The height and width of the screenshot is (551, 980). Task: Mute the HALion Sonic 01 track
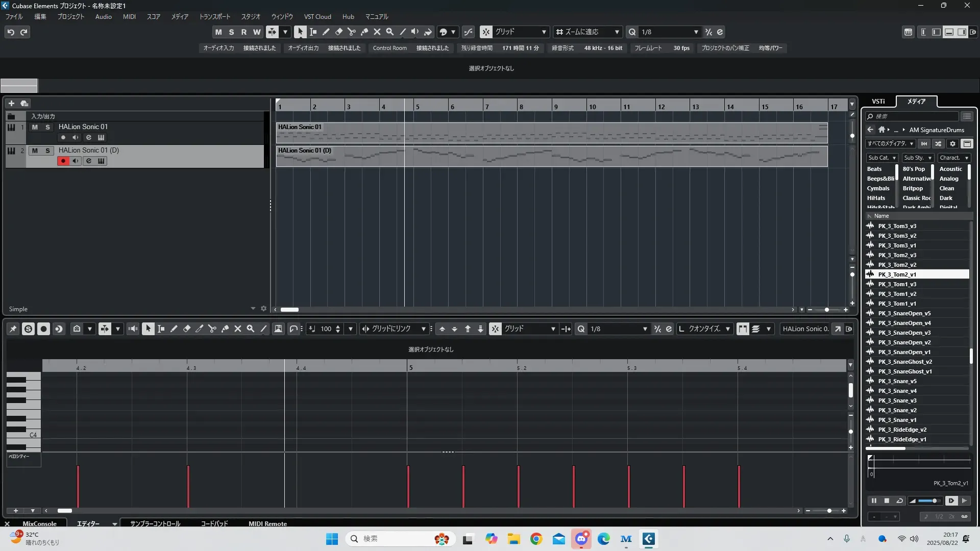click(35, 127)
